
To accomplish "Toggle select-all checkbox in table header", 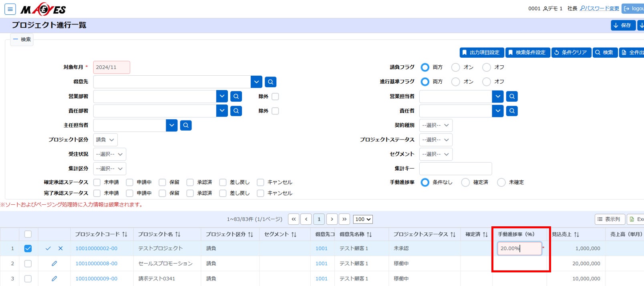I will point(28,234).
